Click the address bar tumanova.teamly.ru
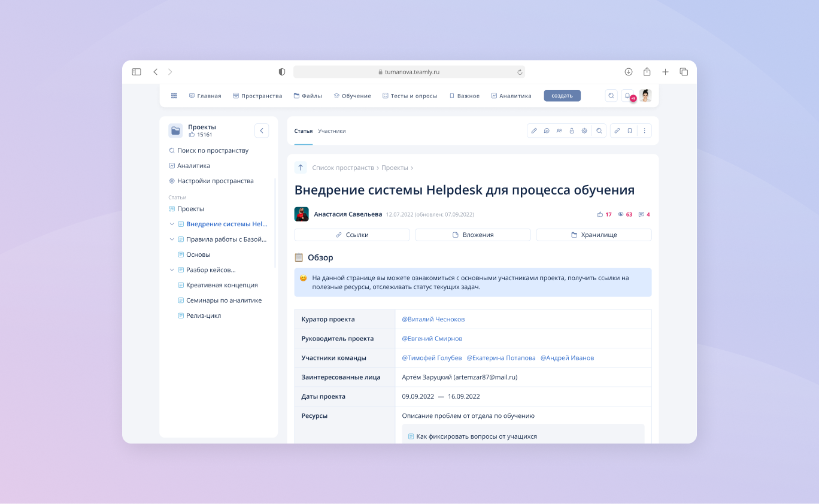The width and height of the screenshot is (819, 504). pos(409,72)
